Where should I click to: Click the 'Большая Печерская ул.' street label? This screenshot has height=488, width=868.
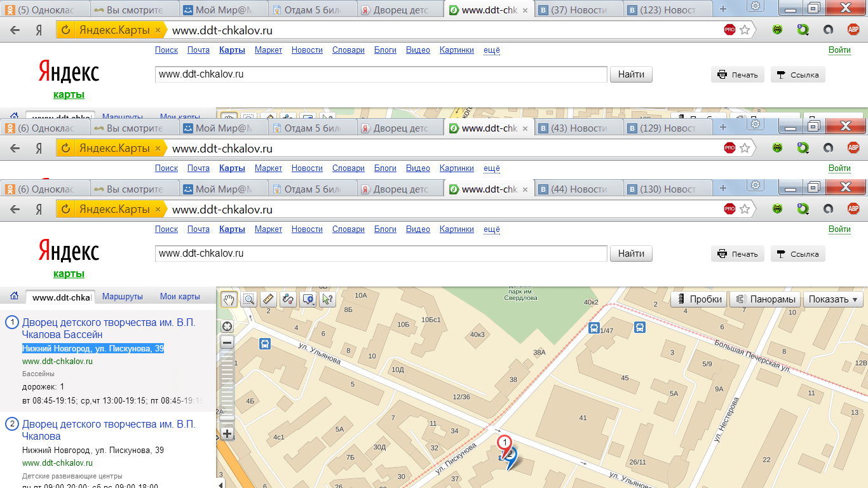[x=753, y=357]
